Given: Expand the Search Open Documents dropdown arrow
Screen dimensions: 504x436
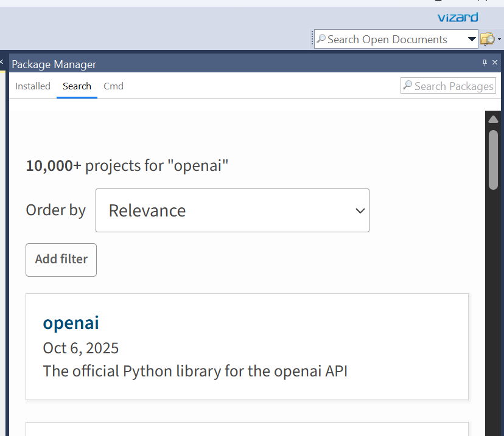Looking at the screenshot, I should (x=472, y=39).
